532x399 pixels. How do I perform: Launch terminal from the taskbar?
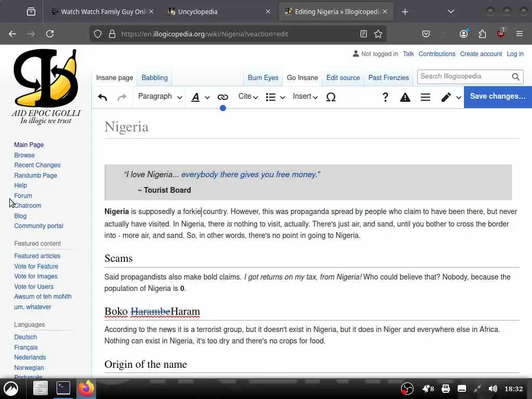coord(63,388)
